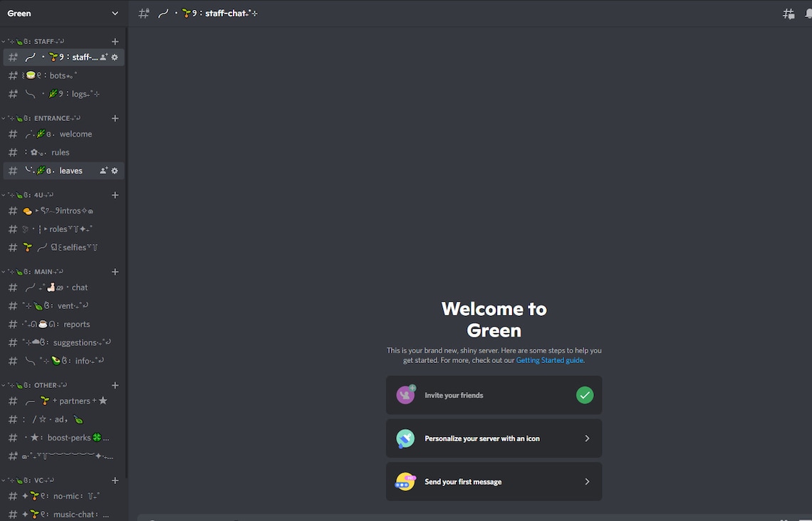Click Send your first message card

(x=494, y=482)
